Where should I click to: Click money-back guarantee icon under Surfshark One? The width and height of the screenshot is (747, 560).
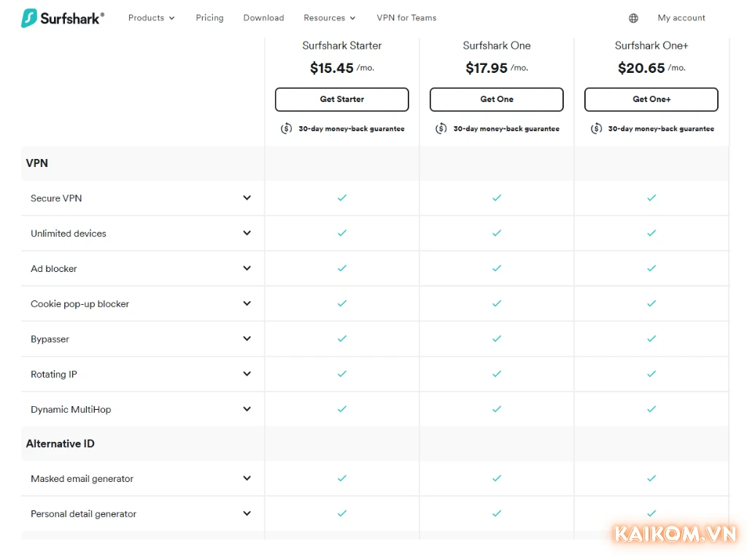(x=441, y=129)
